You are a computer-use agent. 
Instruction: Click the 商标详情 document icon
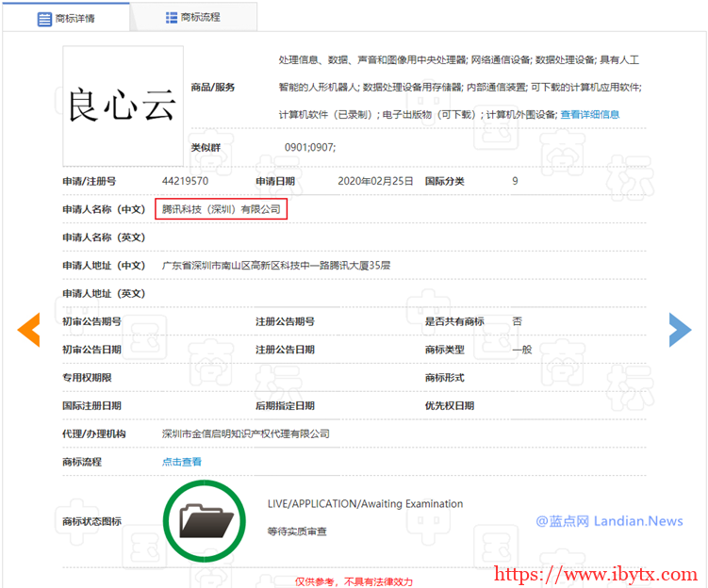coord(44,20)
